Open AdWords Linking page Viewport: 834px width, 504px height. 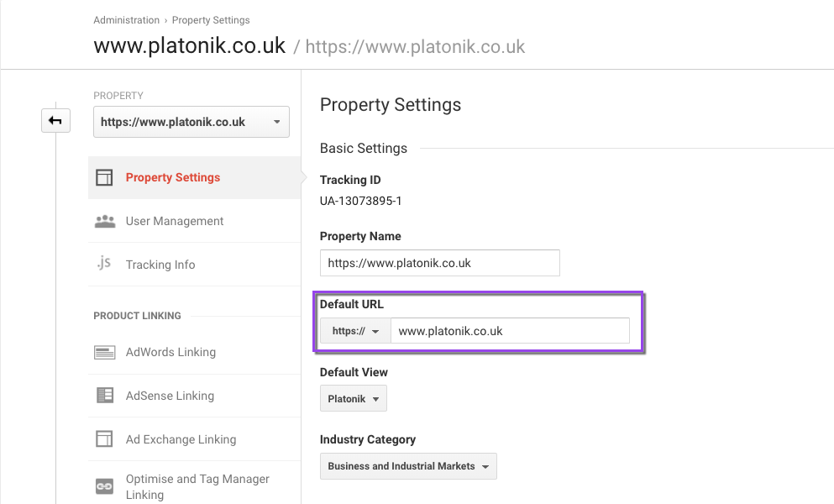tap(170, 353)
